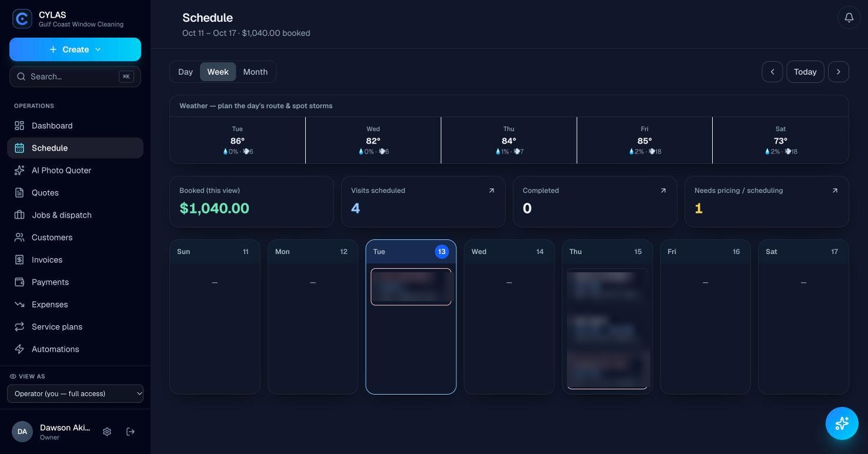
Task: Click the Invoices receipt icon
Action: pos(19,260)
